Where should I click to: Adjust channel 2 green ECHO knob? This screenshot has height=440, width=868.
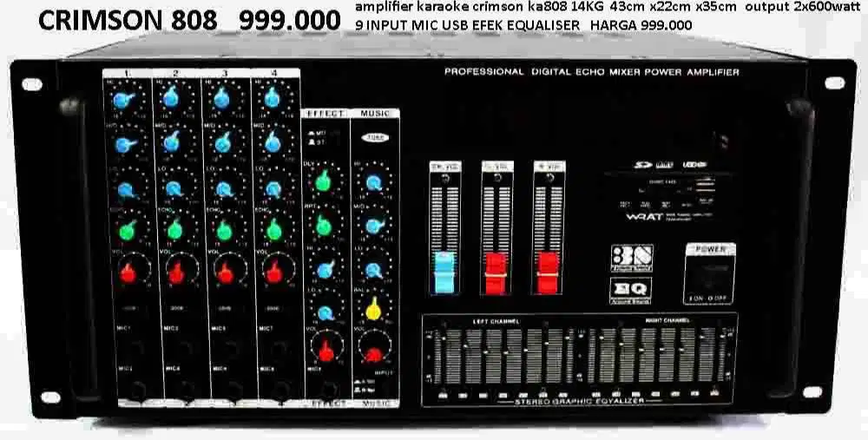(x=175, y=230)
